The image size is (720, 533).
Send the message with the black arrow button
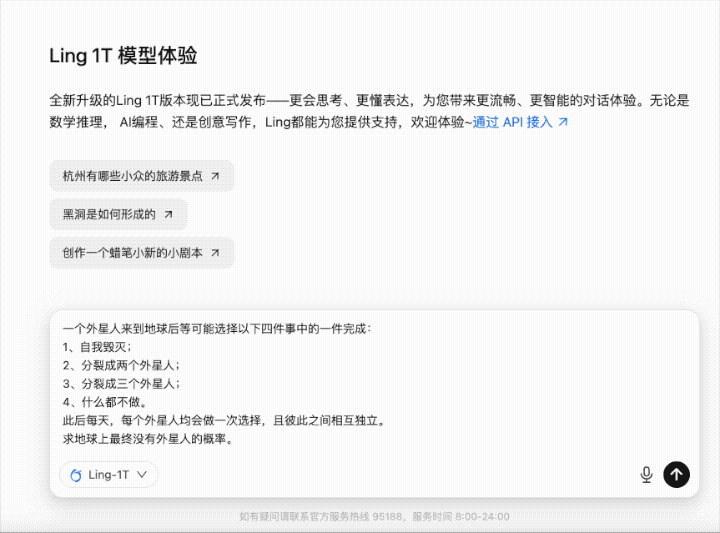pos(676,474)
